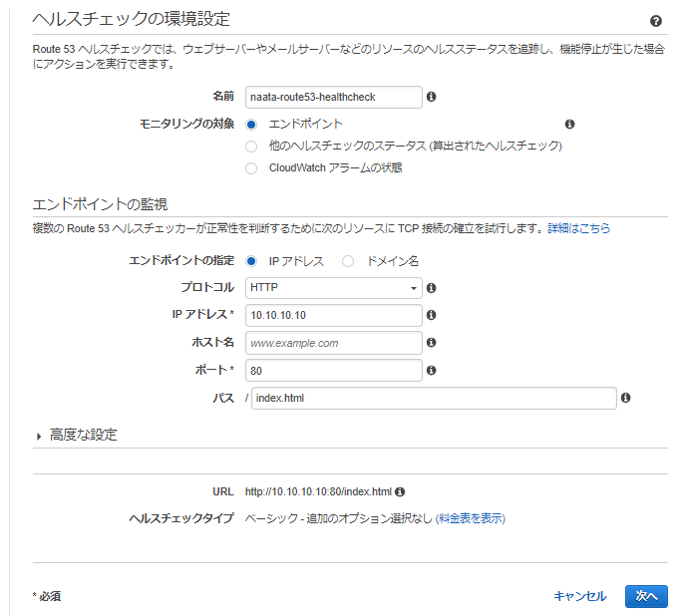Open the プロトコル HTTP dropdown

[333, 288]
